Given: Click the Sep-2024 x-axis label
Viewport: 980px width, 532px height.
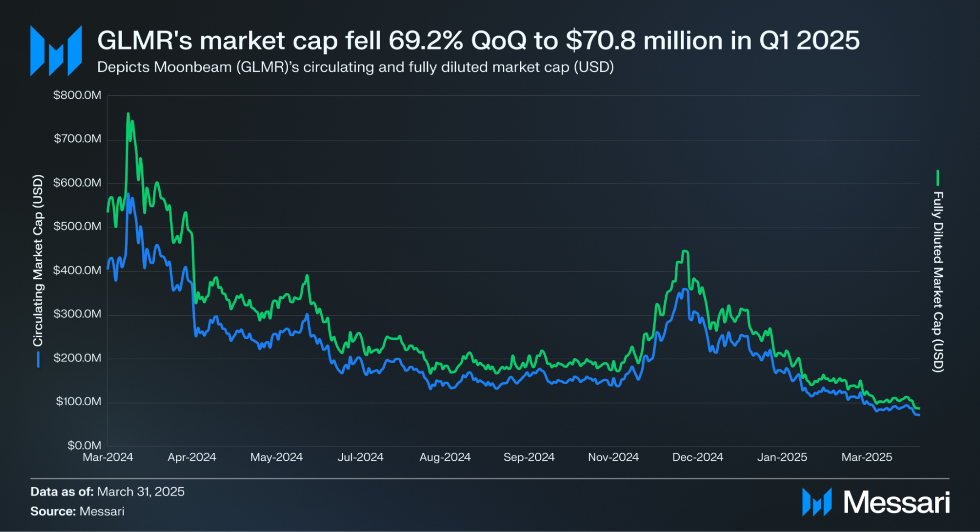Looking at the screenshot, I should [x=529, y=457].
